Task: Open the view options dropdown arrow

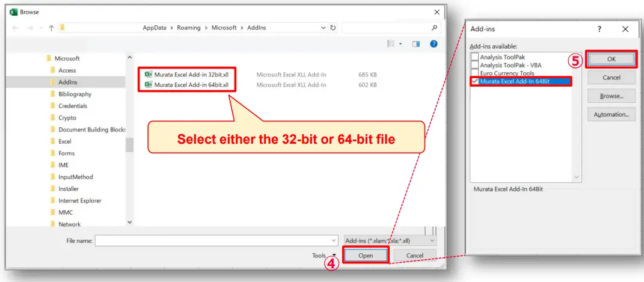Action: 400,44
